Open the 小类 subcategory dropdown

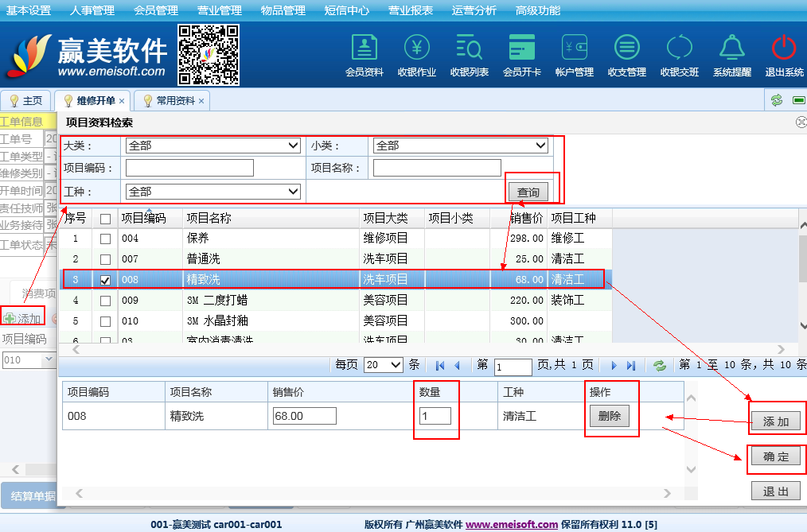tap(461, 146)
